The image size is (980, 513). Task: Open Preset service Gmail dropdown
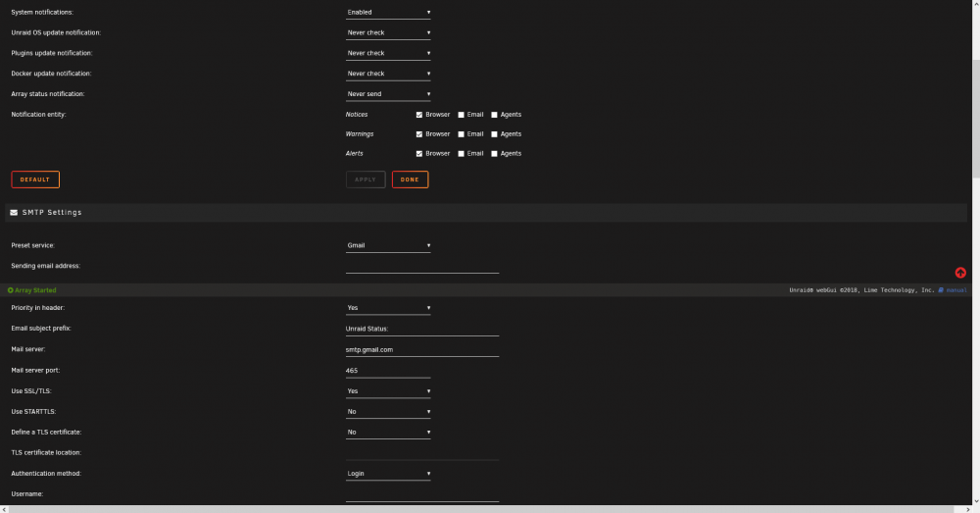point(388,246)
